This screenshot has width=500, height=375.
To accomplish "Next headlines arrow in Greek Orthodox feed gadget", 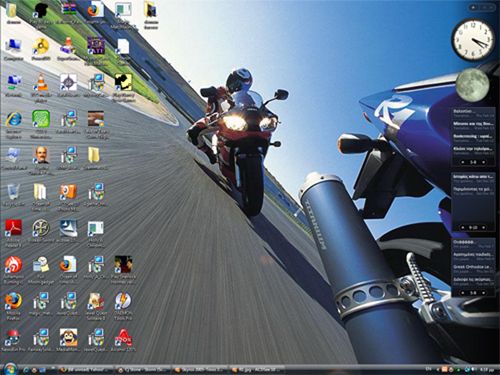I will tap(483, 293).
